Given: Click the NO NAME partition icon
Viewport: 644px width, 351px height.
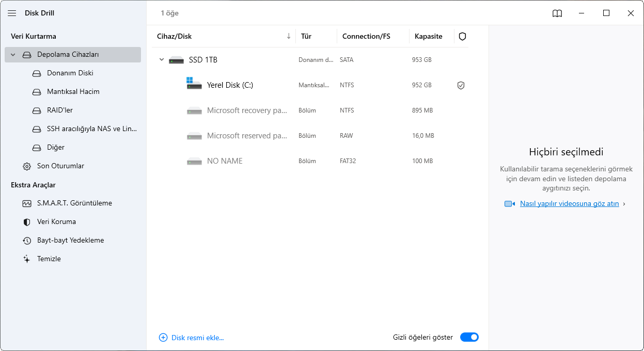Looking at the screenshot, I should pyautogui.click(x=194, y=161).
